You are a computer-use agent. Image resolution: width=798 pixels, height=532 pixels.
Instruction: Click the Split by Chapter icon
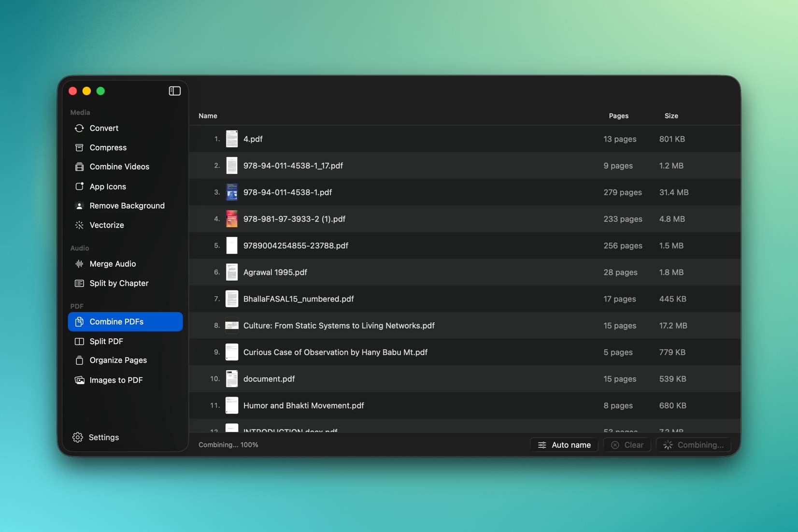click(x=79, y=283)
